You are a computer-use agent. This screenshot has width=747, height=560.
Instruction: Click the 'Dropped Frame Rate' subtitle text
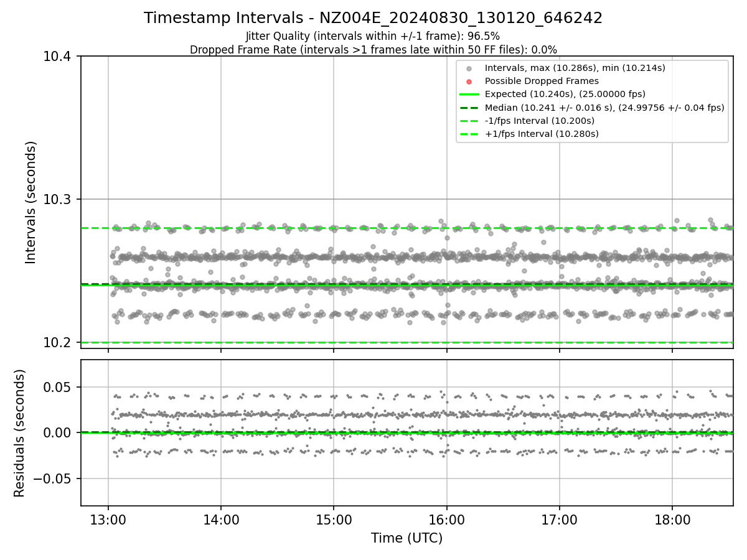click(373, 50)
